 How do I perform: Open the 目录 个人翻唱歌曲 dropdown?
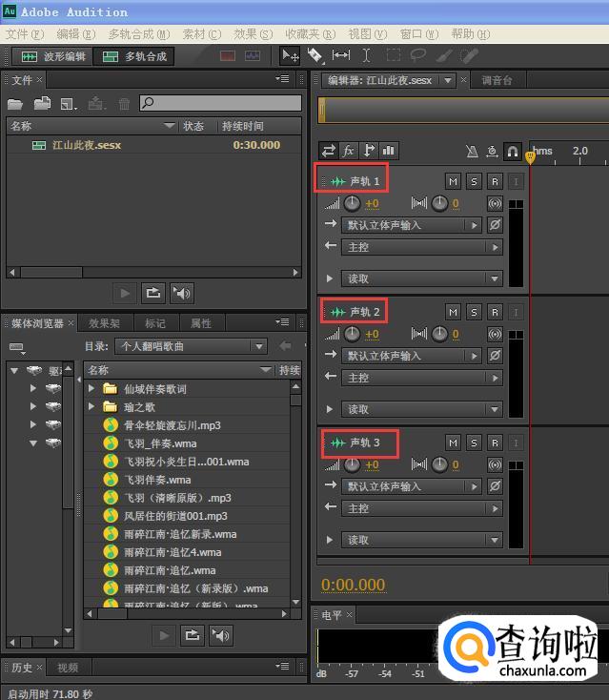[x=191, y=346]
